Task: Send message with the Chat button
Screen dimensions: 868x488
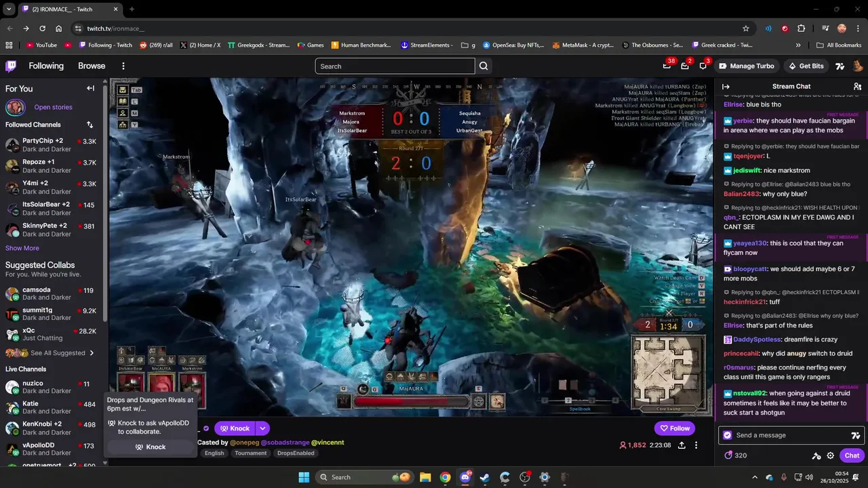Action: (852, 455)
